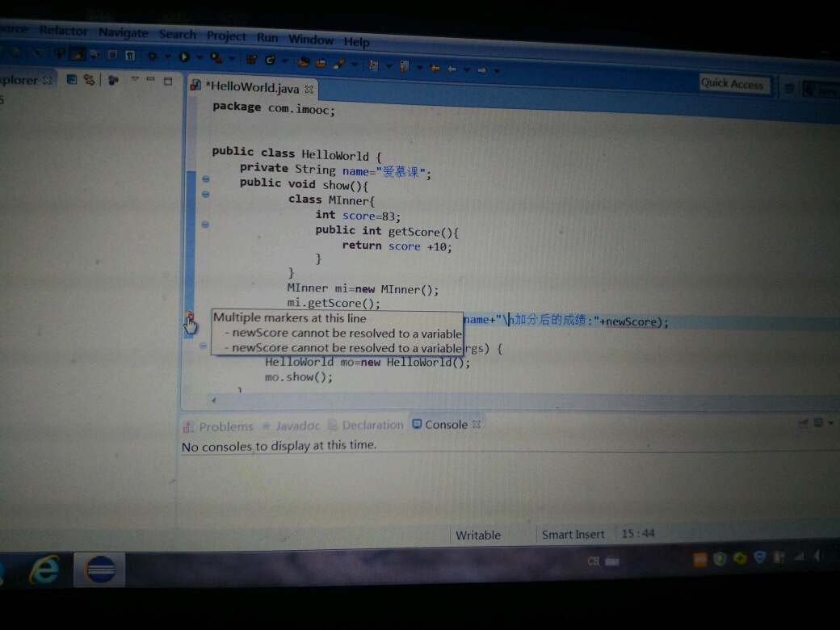Open the Project menu
840x630 pixels.
226,36
